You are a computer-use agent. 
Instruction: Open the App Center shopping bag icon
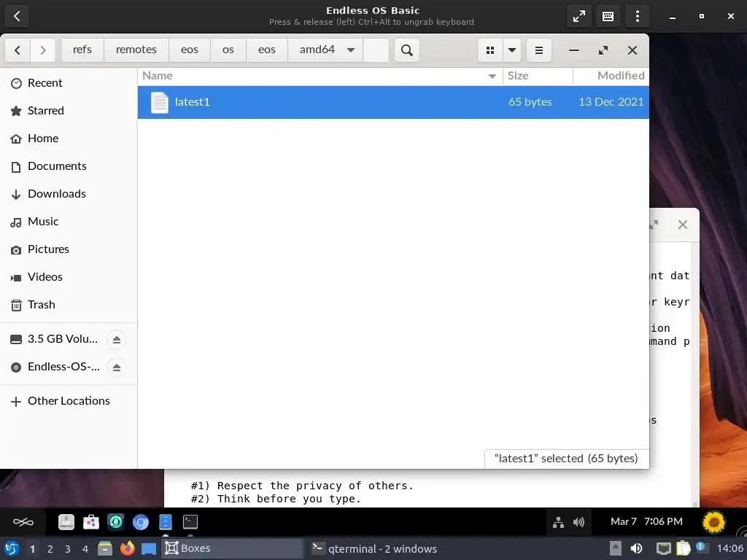pos(91,522)
